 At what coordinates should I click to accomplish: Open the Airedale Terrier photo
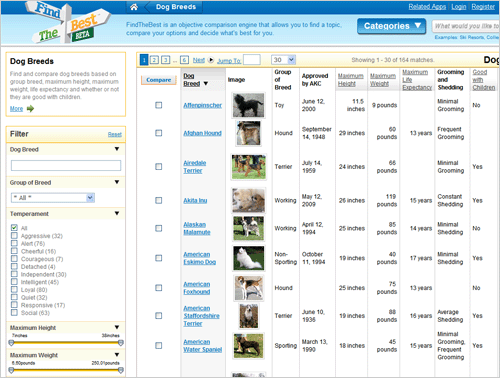249,167
